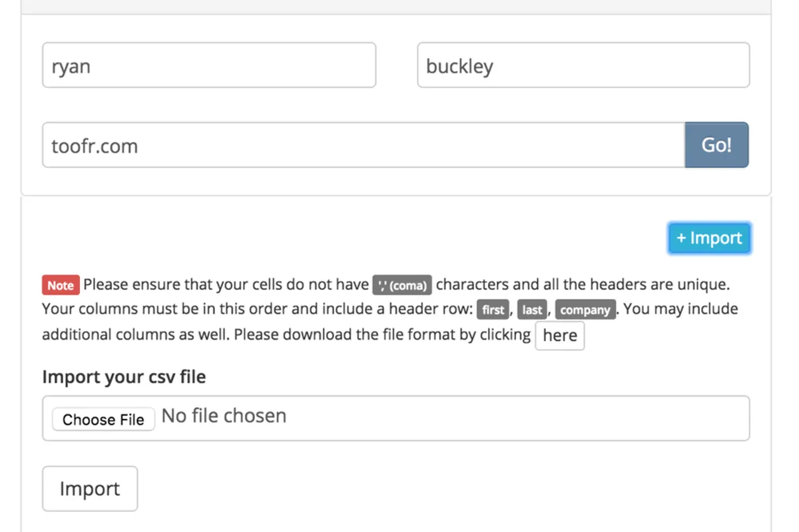The height and width of the screenshot is (532, 799).
Task: Click the "first" column header badge
Action: [x=493, y=310]
